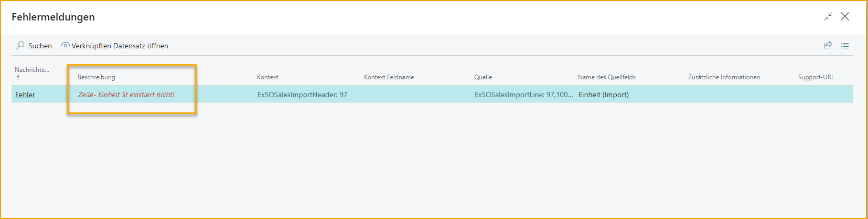Click the Zusätzliche Informationen column header
This screenshot has width=868, height=219.
tap(724, 77)
